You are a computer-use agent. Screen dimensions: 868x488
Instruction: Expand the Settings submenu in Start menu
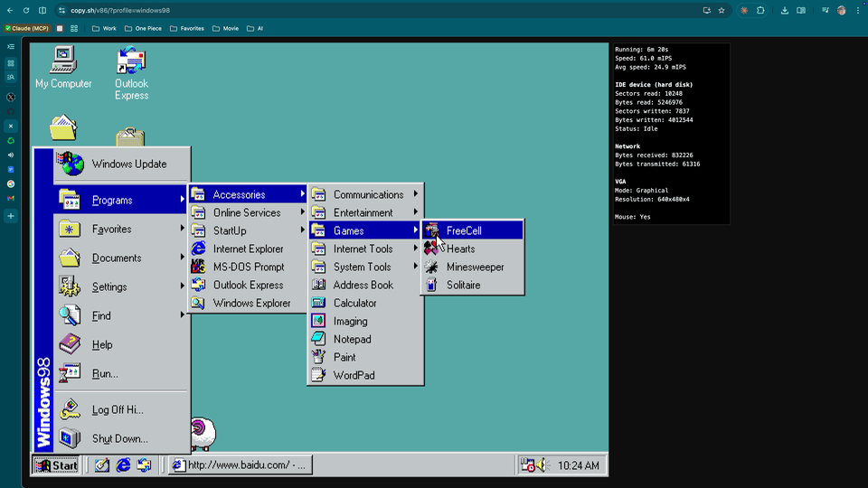coord(108,286)
